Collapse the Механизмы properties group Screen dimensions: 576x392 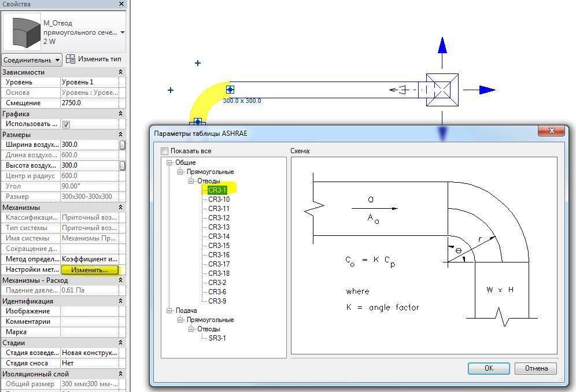click(x=120, y=207)
